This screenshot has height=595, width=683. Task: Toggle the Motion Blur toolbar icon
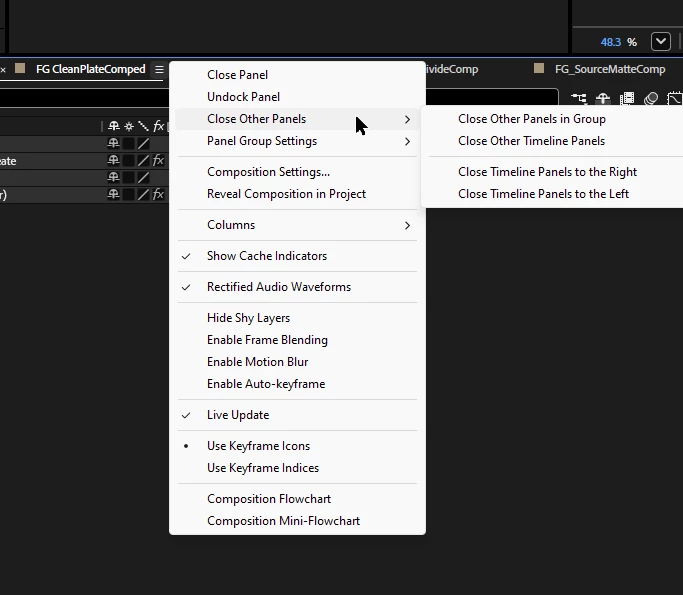[651, 98]
